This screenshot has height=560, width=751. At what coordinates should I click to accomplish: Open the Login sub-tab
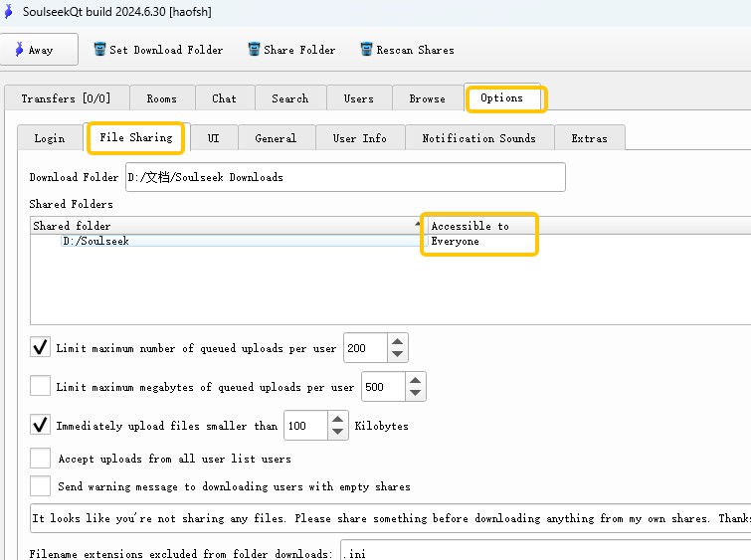(x=50, y=138)
